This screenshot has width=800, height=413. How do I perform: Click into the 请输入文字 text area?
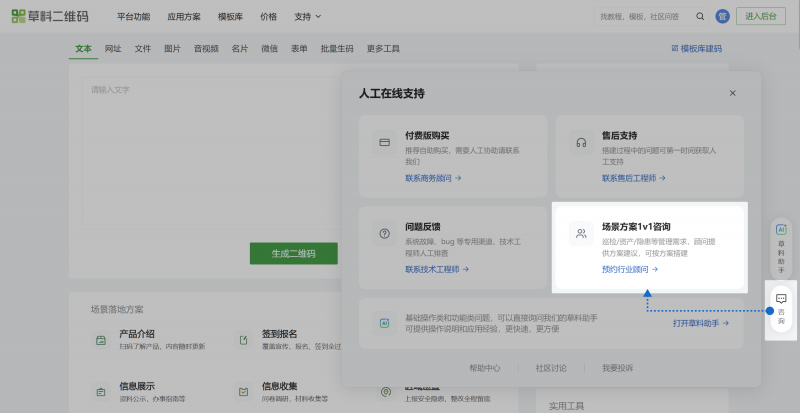tap(212, 153)
